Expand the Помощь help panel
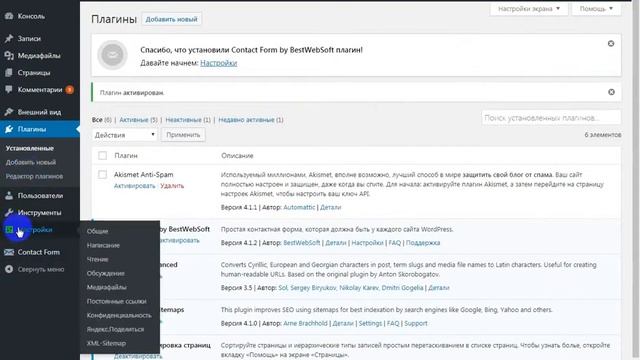This screenshot has height=360, width=640. 596,9
